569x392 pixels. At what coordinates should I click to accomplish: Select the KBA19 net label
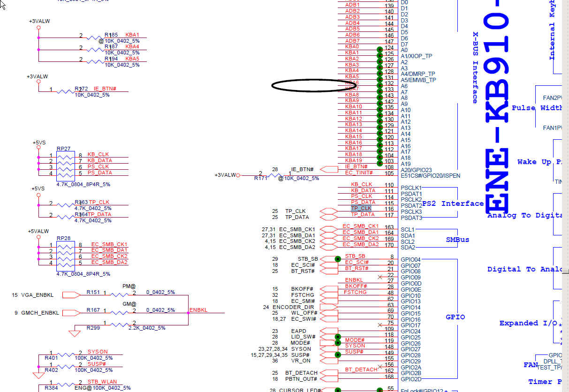pos(354,160)
